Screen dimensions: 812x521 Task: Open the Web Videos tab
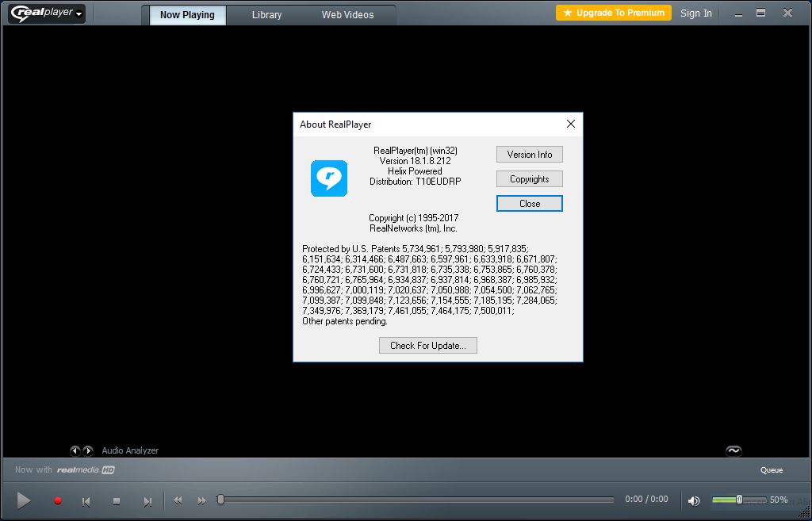347,15
